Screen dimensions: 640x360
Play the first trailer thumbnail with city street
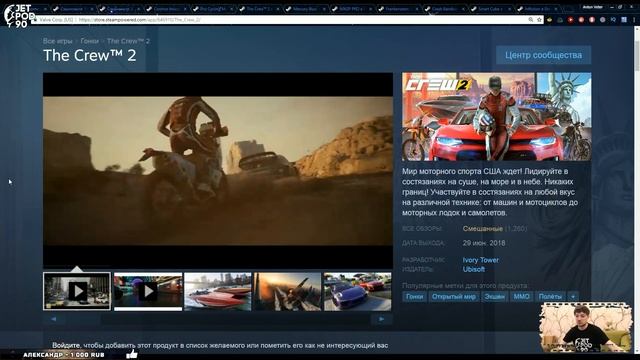click(x=77, y=291)
